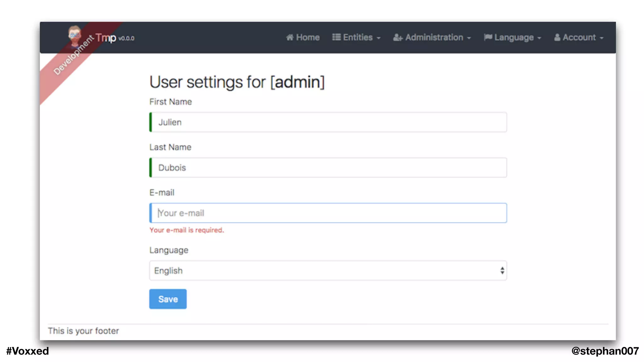Expand the Administration dropdown caret

tap(469, 38)
